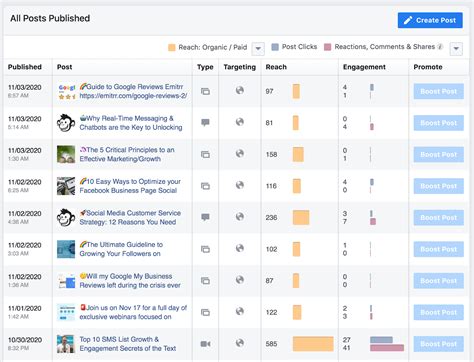474x362 pixels.
Task: Click the status-type icon for Why Real-Time Messaging
Action: pos(205,123)
